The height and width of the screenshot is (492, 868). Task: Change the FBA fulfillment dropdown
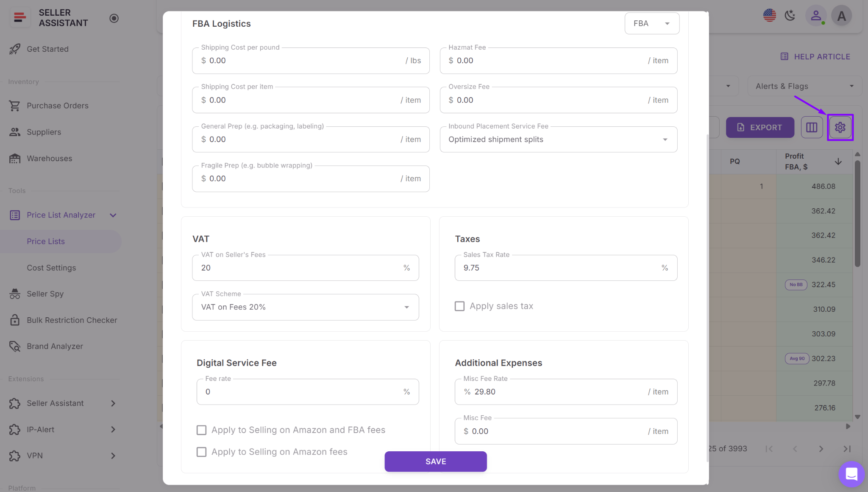click(x=651, y=23)
